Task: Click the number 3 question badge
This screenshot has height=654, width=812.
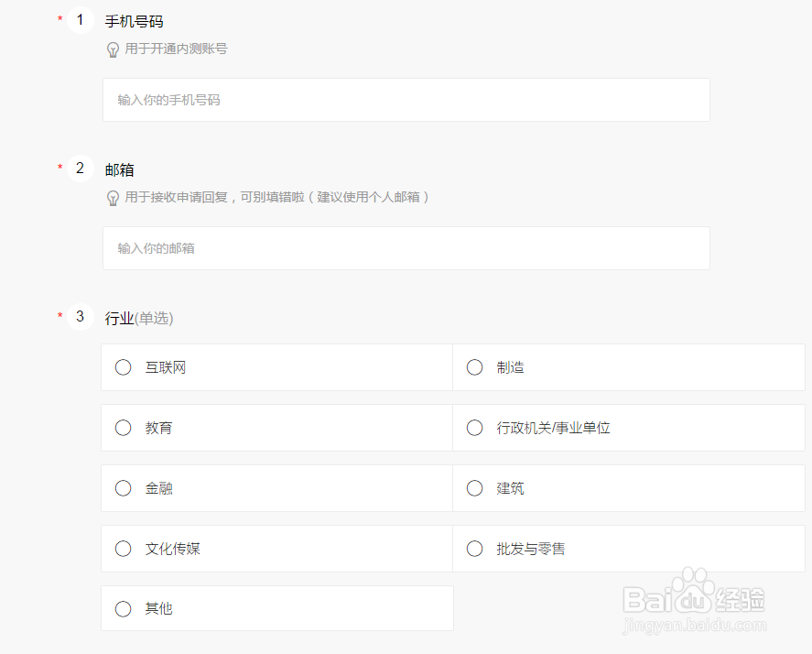Action: (x=81, y=317)
